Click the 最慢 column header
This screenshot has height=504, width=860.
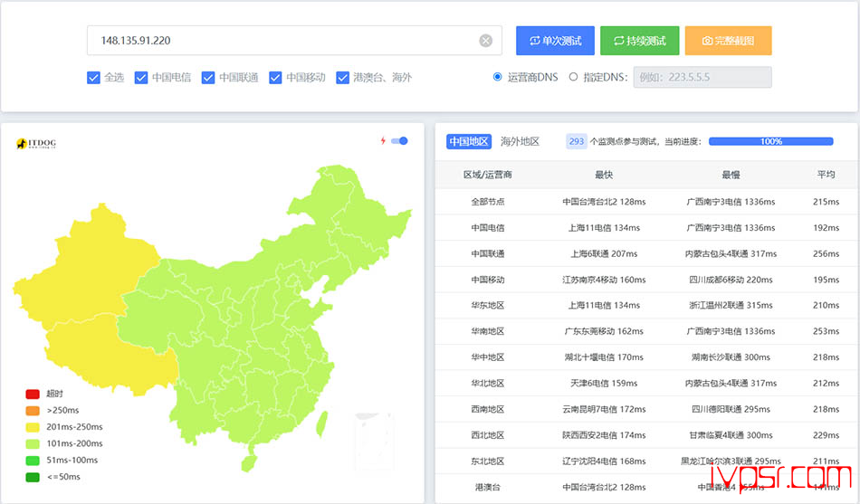[x=731, y=175]
